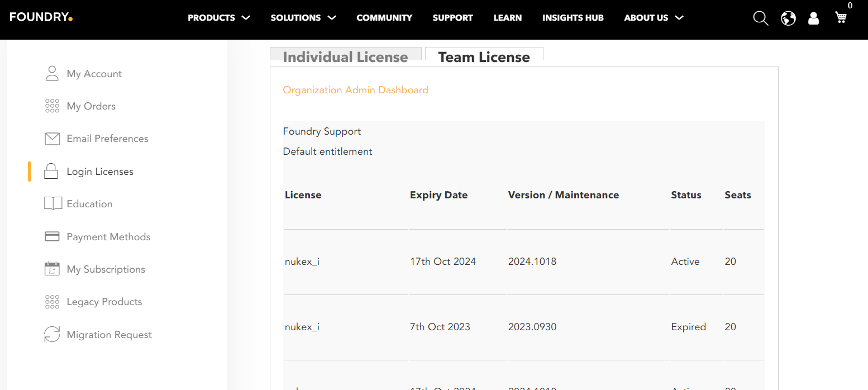868x390 pixels.
Task: Open the search magnifier icon
Action: tap(761, 18)
